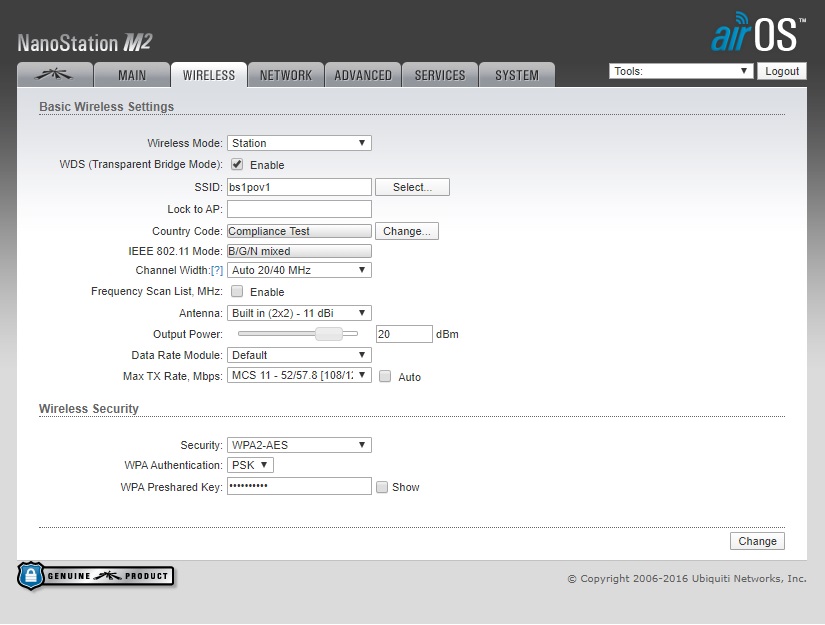Viewport: 825px width, 625px height.
Task: Expand the Channel Width dropdown
Action: (299, 270)
